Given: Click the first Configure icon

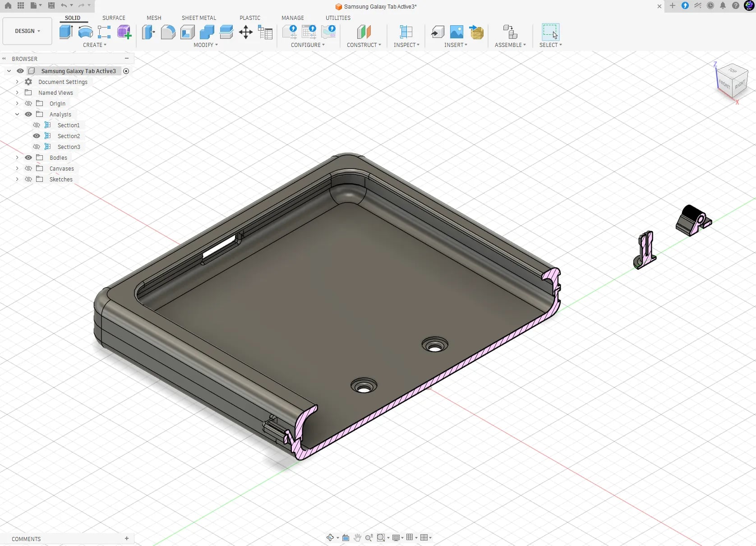Looking at the screenshot, I should (x=290, y=32).
